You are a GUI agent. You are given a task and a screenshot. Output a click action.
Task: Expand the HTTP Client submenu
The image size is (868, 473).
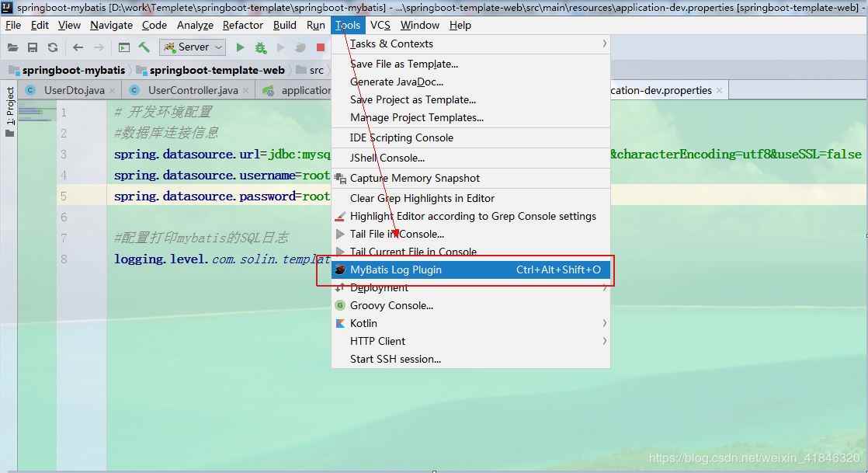[x=377, y=341]
